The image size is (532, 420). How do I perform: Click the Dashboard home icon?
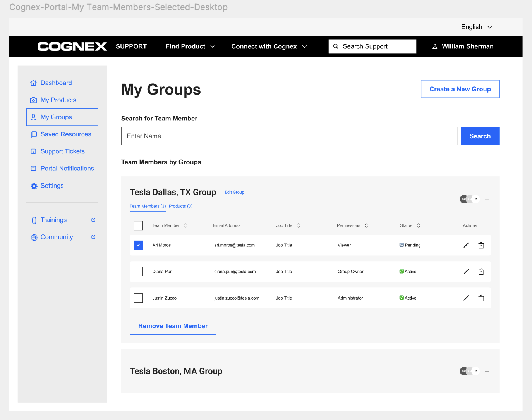pyautogui.click(x=34, y=83)
